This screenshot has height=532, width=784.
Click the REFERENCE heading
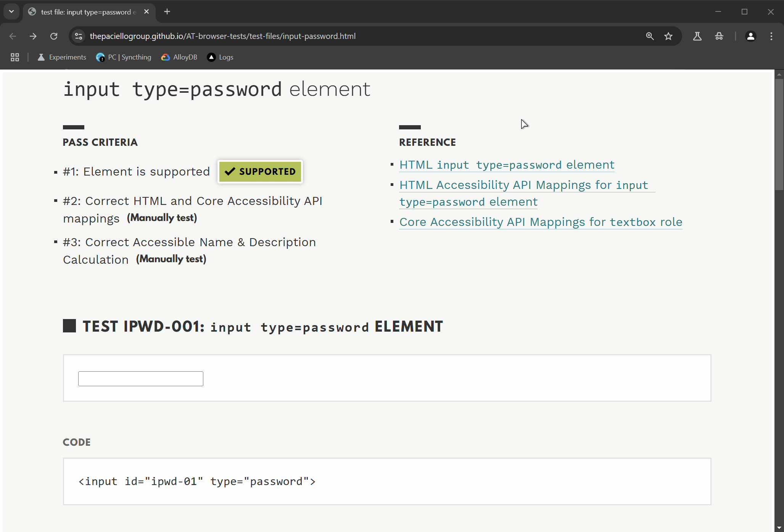(x=427, y=142)
